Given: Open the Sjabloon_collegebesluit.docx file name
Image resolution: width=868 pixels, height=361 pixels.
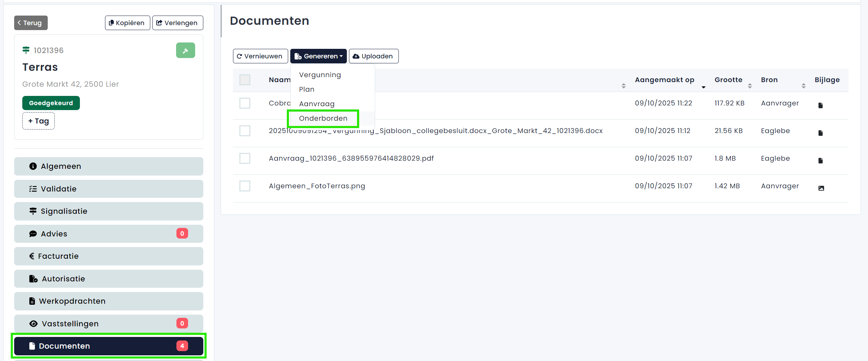Looking at the screenshot, I should pos(436,131).
